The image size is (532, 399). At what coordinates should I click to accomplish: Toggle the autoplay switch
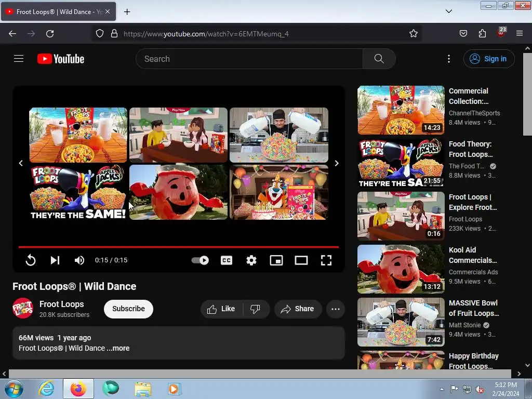pyautogui.click(x=200, y=260)
